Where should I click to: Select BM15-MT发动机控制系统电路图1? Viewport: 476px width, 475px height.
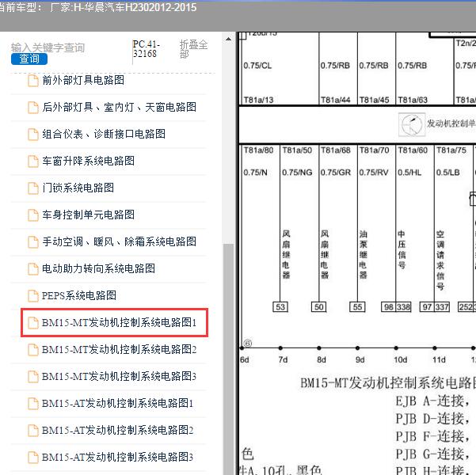point(119,322)
